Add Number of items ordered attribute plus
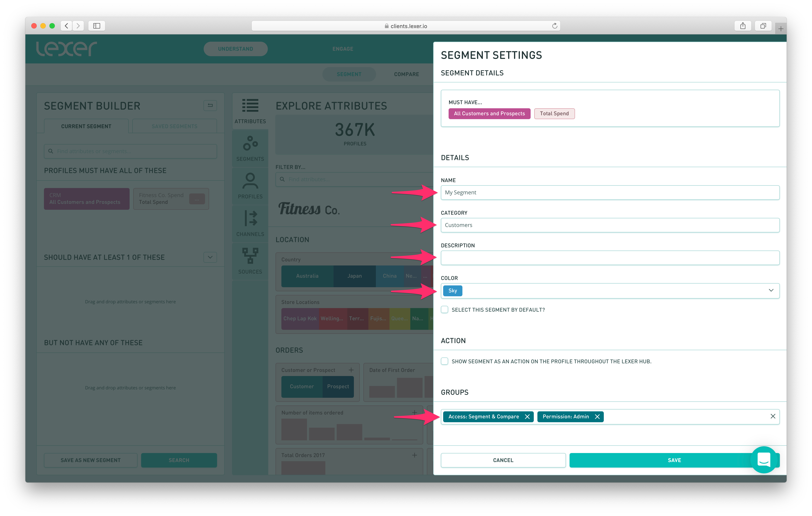This screenshot has height=516, width=812. pyautogui.click(x=414, y=412)
